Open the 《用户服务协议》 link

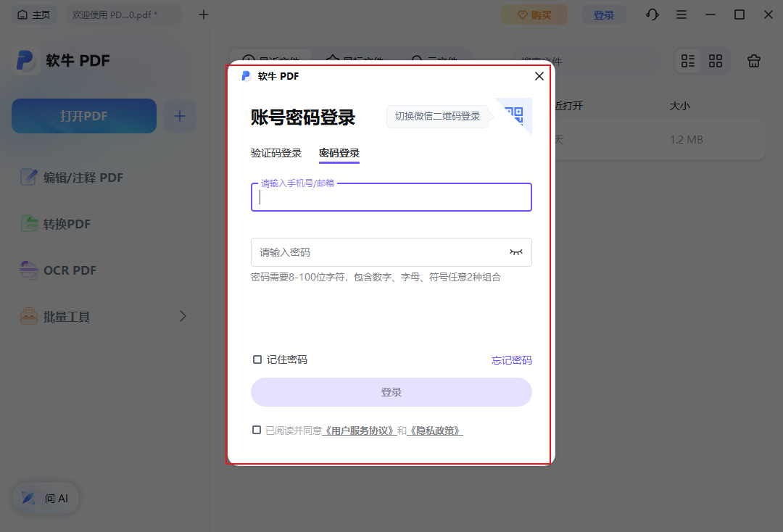point(360,431)
